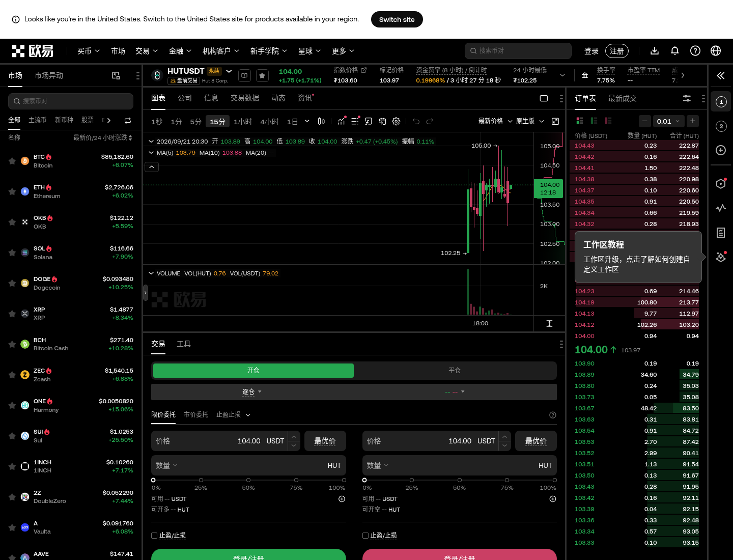Open the help question mark icon
Viewport: 733px width, 560px height.
(x=695, y=51)
